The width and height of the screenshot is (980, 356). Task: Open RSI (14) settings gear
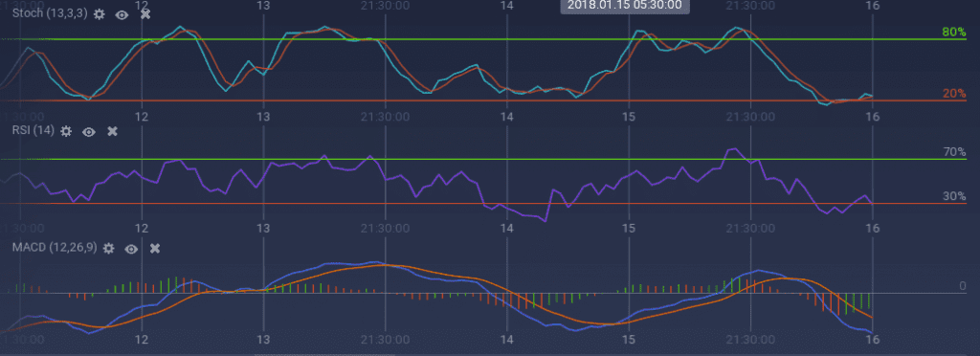tap(66, 130)
